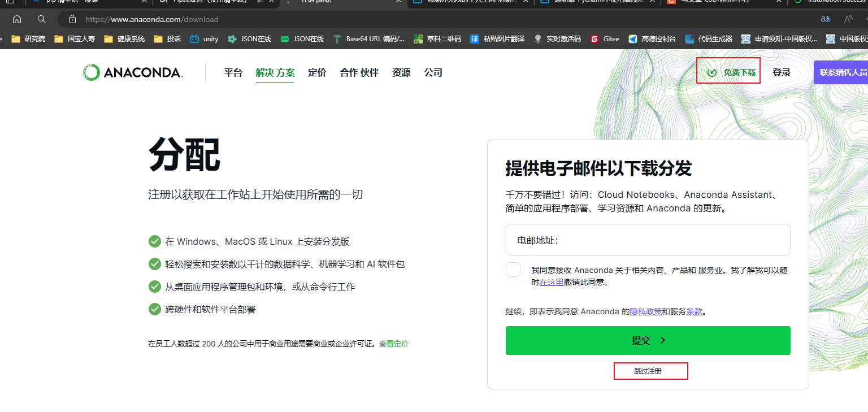Click the download icon beside 免费下载
The image size is (868, 412).
pyautogui.click(x=712, y=72)
